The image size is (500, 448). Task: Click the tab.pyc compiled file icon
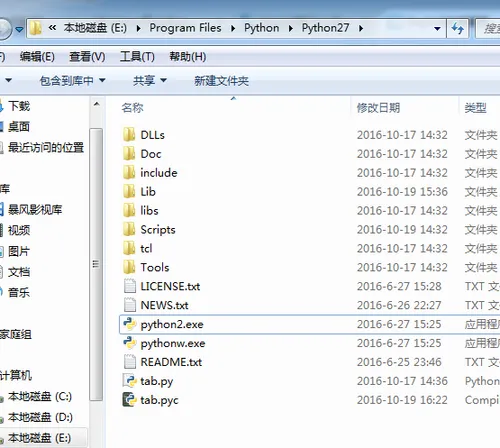[x=129, y=400]
